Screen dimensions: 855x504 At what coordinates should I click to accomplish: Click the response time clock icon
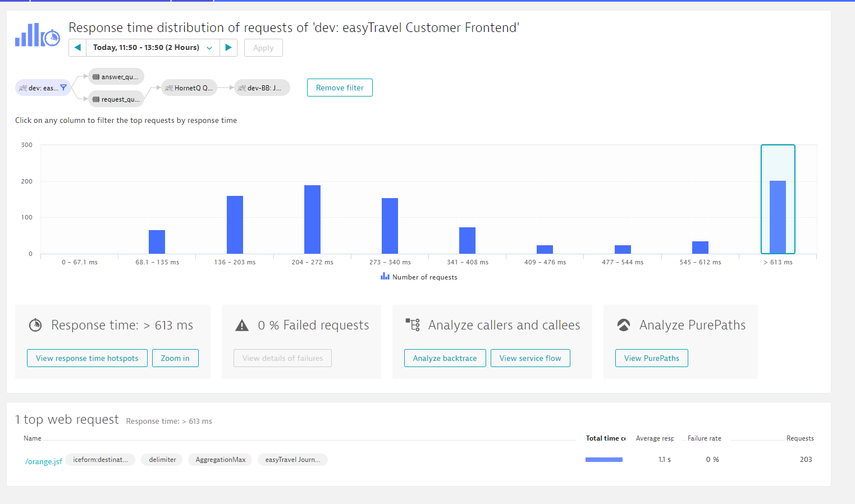click(35, 325)
